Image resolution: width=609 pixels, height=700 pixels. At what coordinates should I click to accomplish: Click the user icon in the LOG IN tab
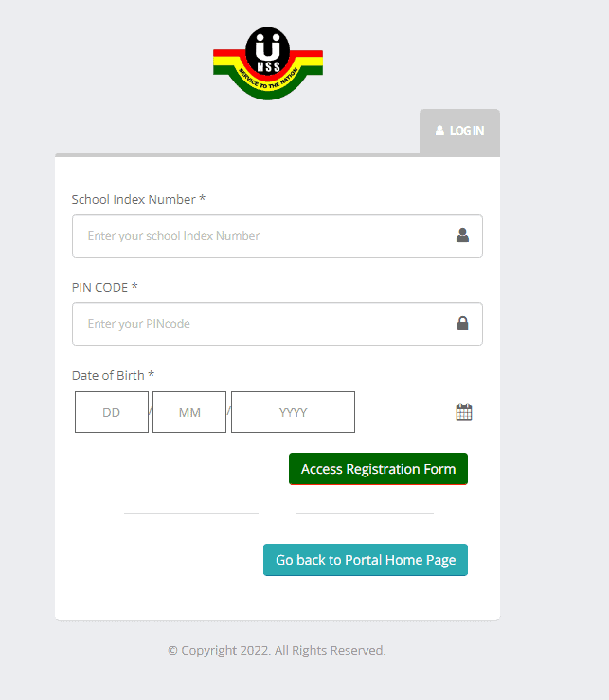pyautogui.click(x=439, y=131)
